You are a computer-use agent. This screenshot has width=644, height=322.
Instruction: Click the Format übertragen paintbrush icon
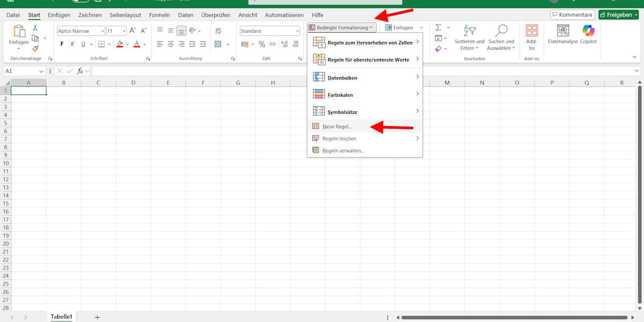click(x=36, y=48)
